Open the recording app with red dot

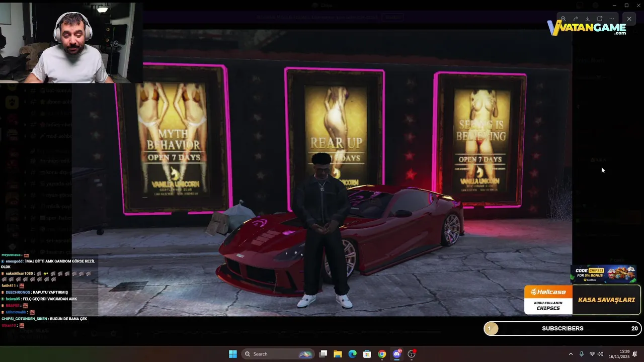412,354
